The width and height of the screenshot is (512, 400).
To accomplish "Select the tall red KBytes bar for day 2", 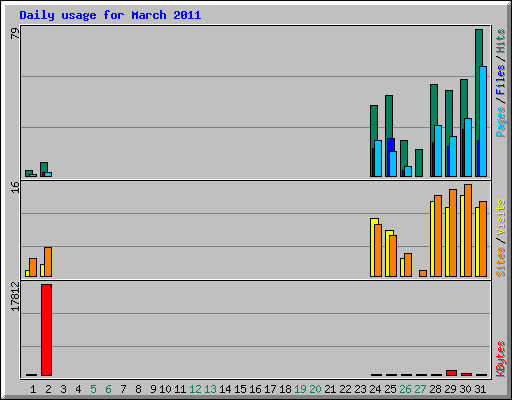I will [46, 330].
